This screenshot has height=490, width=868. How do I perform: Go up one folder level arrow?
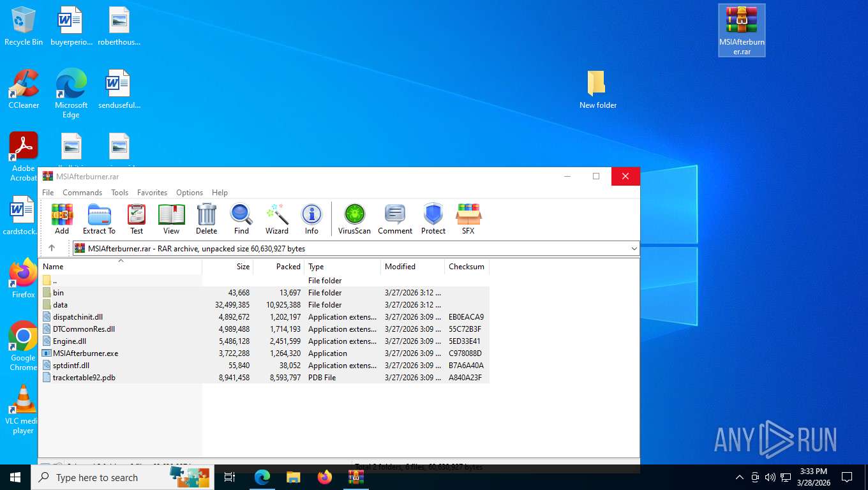pyautogui.click(x=52, y=248)
